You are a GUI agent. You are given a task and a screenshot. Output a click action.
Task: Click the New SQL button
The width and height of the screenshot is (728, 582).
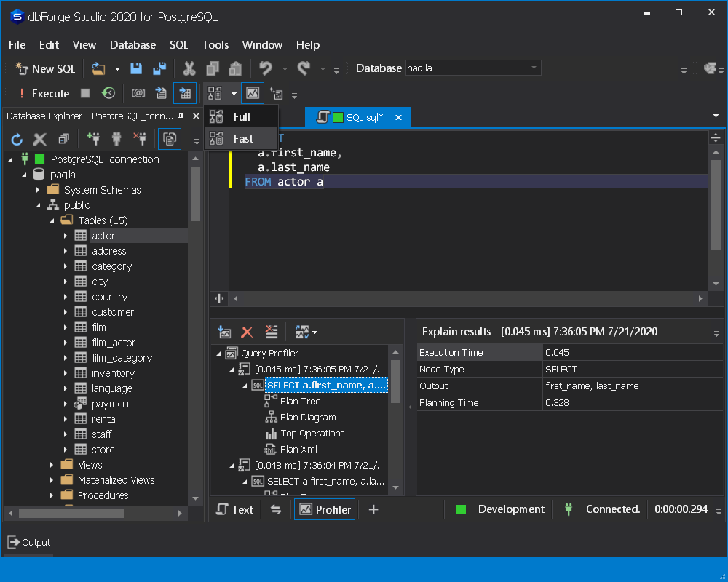(45, 68)
